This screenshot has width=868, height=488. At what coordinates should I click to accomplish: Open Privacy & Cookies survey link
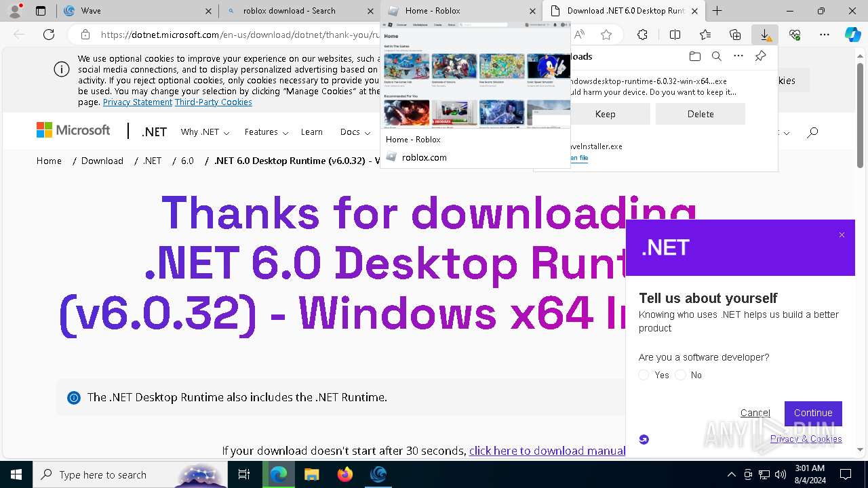[806, 439]
